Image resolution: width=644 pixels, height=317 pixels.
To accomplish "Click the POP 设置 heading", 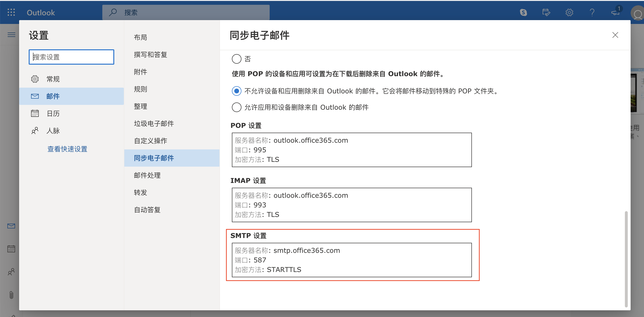I will (246, 125).
